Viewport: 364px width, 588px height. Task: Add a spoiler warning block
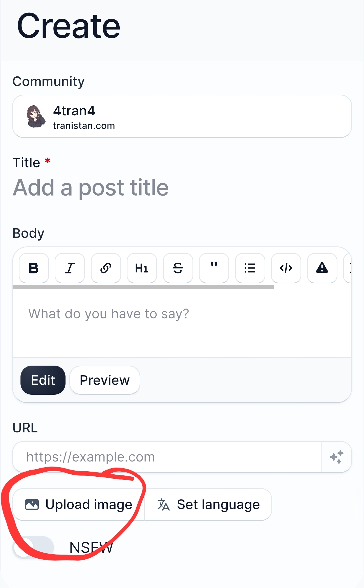pyautogui.click(x=322, y=268)
